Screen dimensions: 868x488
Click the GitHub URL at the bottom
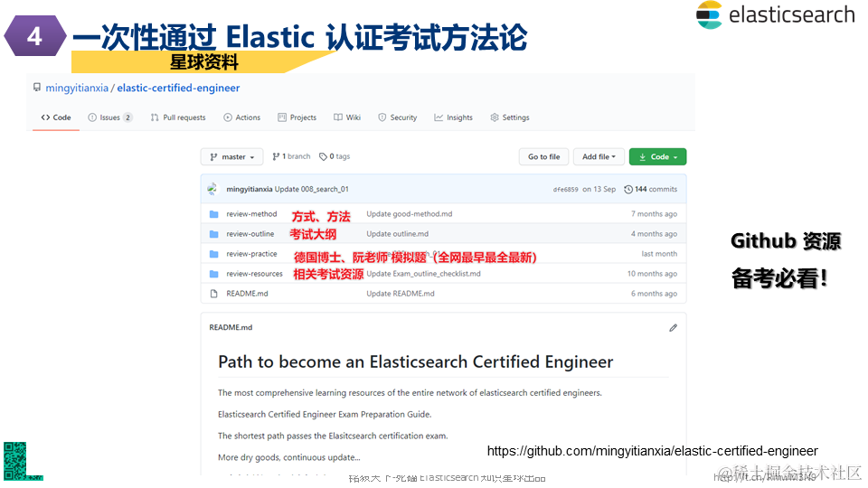(653, 451)
